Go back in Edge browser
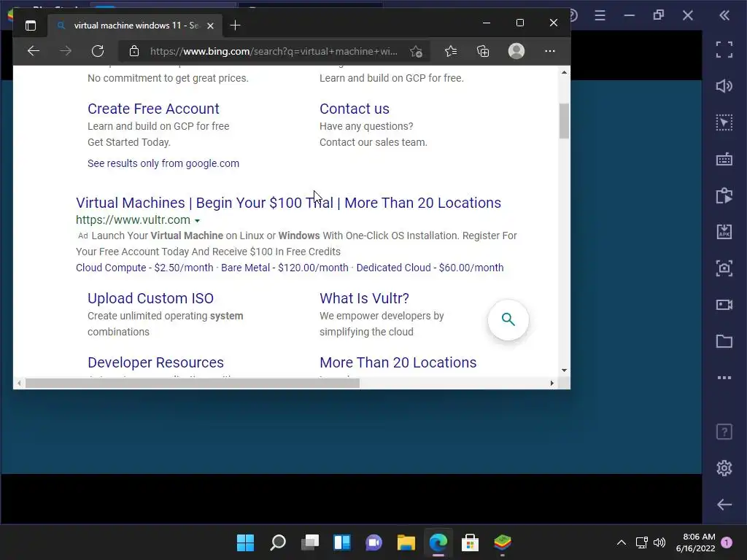Viewport: 747px width, 560px height. [34, 51]
